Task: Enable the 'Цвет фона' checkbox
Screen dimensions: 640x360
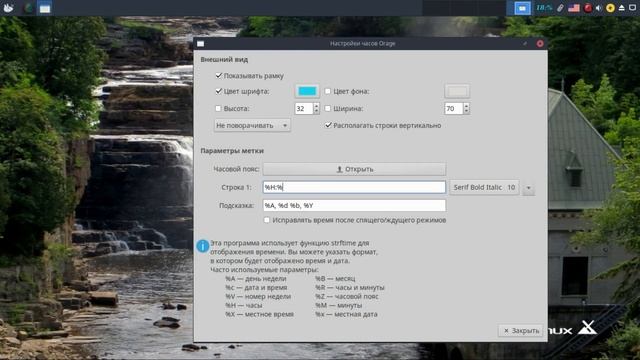Action: click(328, 91)
